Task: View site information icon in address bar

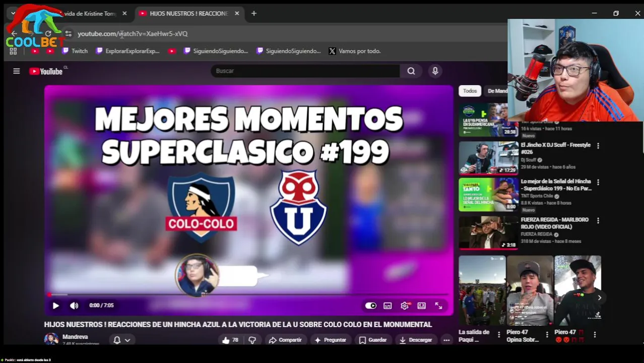Action: point(69,34)
